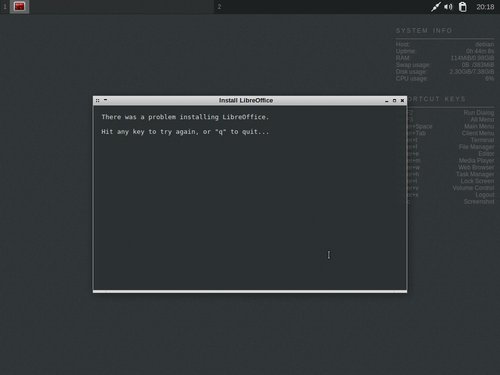The image size is (500, 375).
Task: Click the SYSTEM INFO heading on desktop
Action: pos(424,31)
